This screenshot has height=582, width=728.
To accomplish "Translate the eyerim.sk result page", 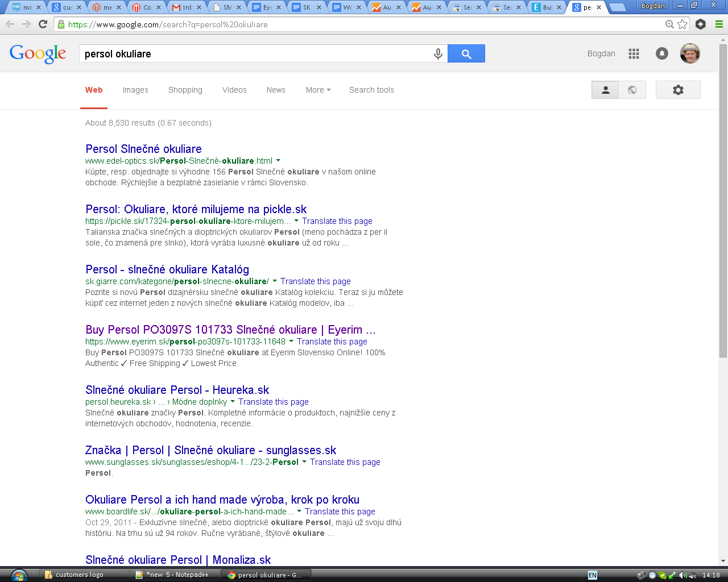I will [332, 342].
